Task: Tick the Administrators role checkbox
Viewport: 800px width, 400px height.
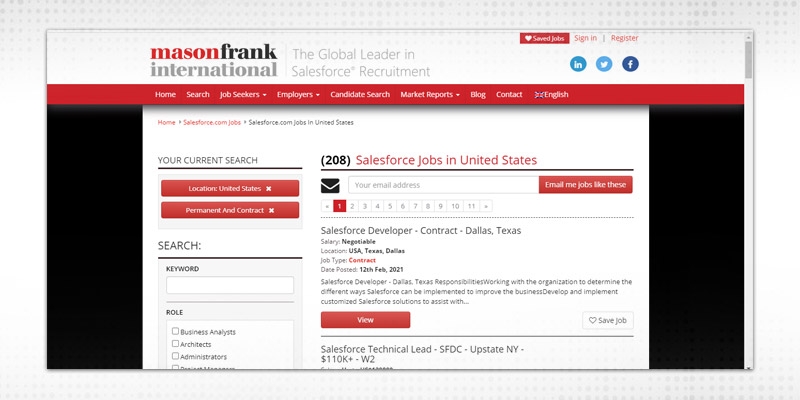Action: click(x=176, y=357)
